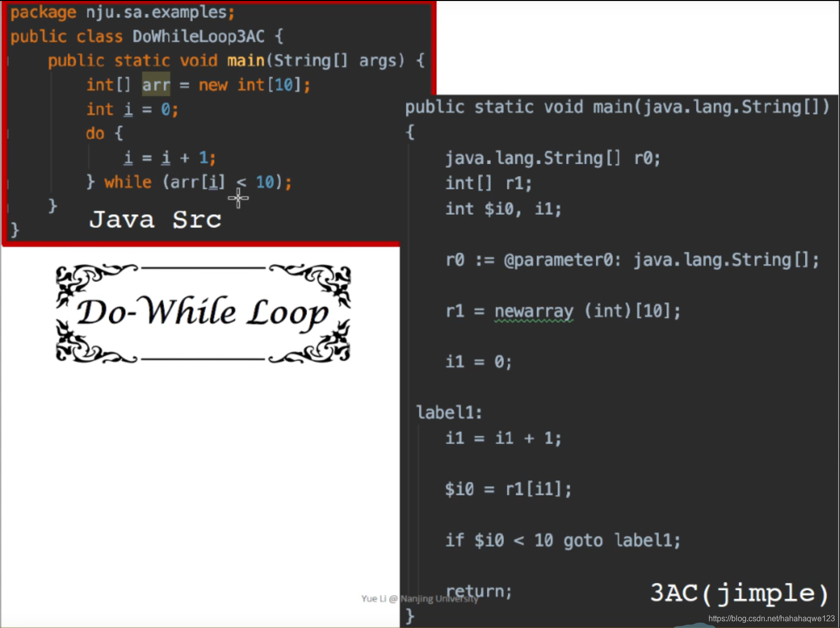Click 'public static void main(String[] args) {' line

click(236, 61)
